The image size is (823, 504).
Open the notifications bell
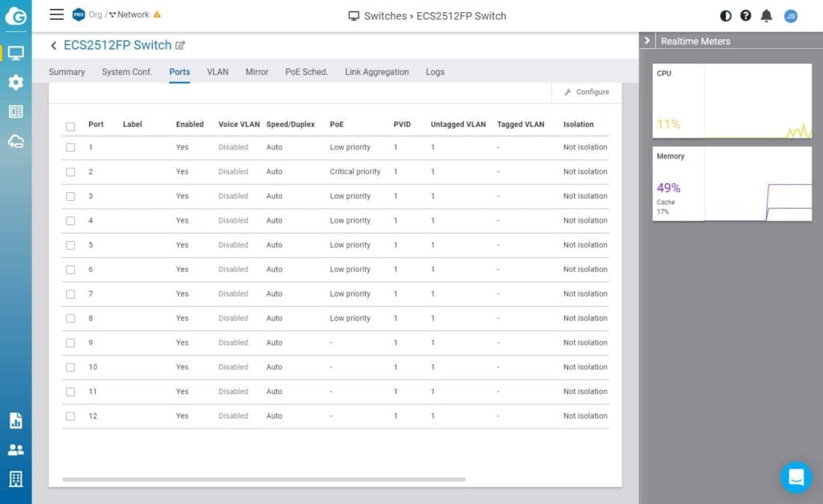(767, 15)
